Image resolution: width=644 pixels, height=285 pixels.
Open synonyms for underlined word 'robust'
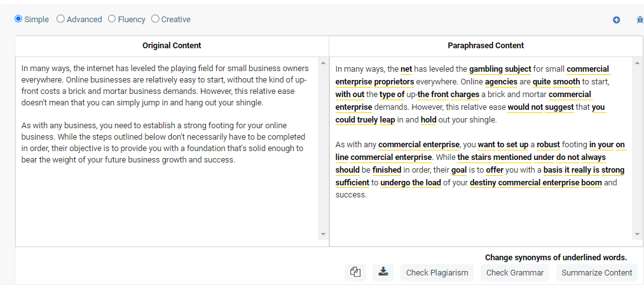(x=548, y=144)
